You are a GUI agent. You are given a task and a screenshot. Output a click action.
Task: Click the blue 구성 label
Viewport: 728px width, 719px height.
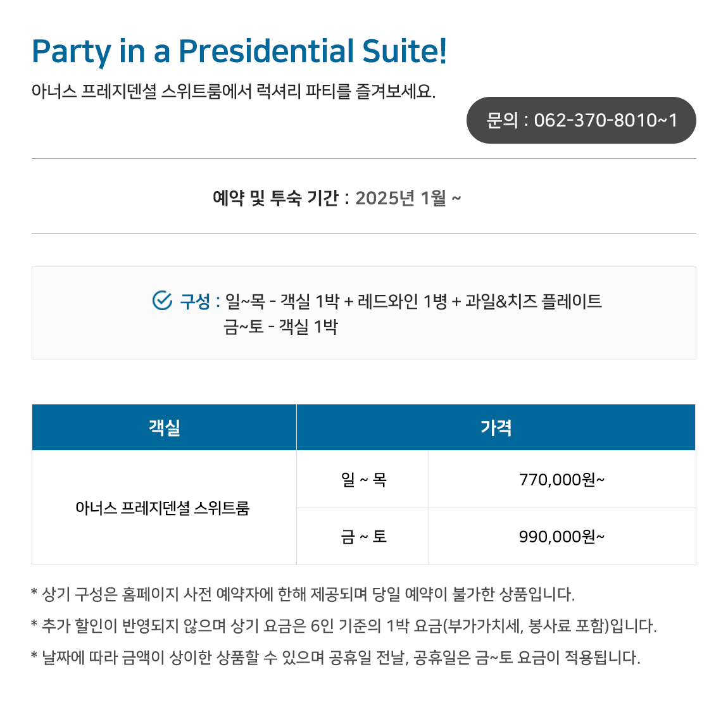pyautogui.click(x=196, y=301)
